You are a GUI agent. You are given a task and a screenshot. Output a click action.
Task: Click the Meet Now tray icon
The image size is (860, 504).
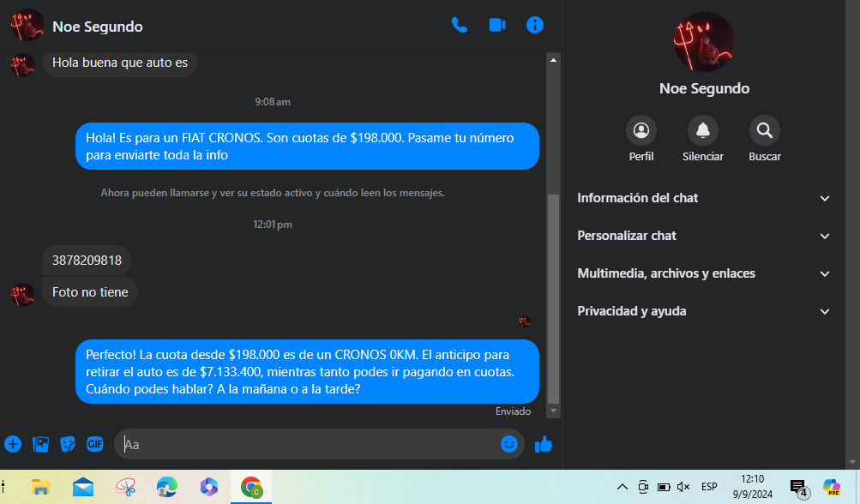643,487
